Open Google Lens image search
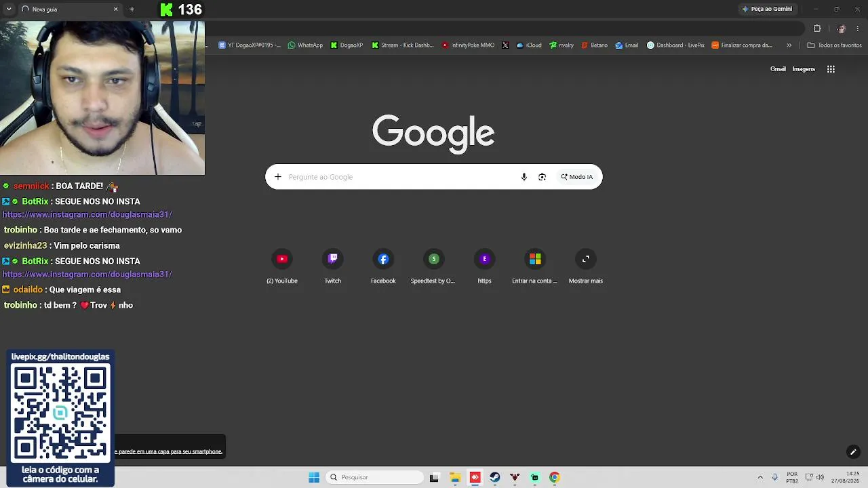The width and height of the screenshot is (868, 488). pyautogui.click(x=542, y=177)
